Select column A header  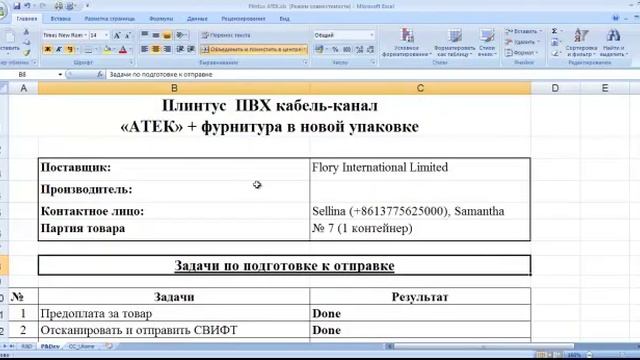(23, 88)
